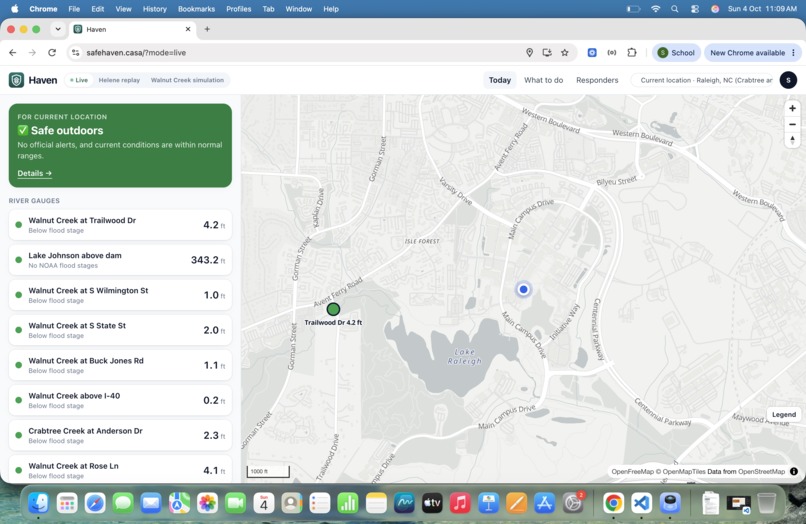
Task: Click the blue current location dot on map
Action: tap(523, 290)
